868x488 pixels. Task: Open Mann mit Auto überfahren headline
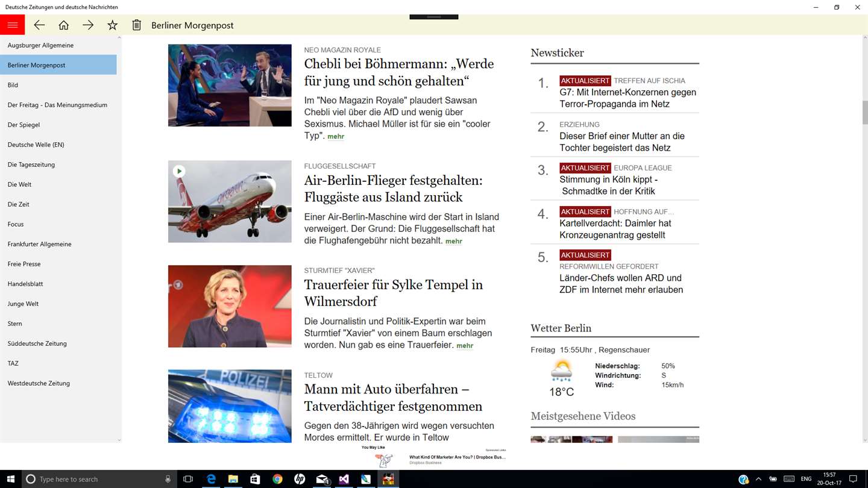point(394,398)
